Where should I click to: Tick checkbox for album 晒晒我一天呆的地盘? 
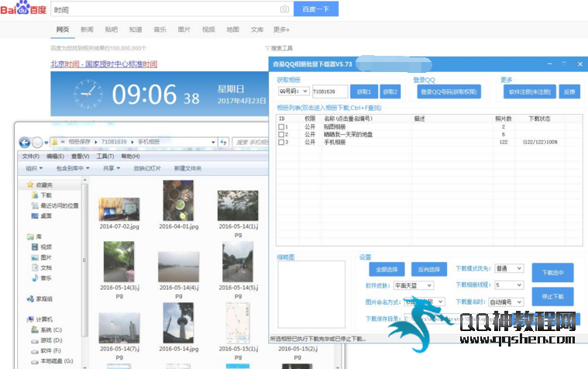(x=281, y=134)
